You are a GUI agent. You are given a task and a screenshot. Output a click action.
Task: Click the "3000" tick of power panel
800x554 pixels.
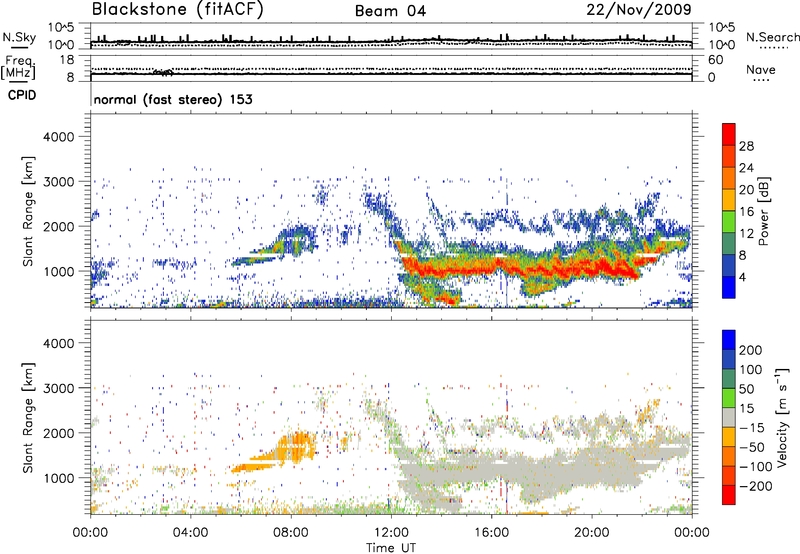[x=58, y=182]
